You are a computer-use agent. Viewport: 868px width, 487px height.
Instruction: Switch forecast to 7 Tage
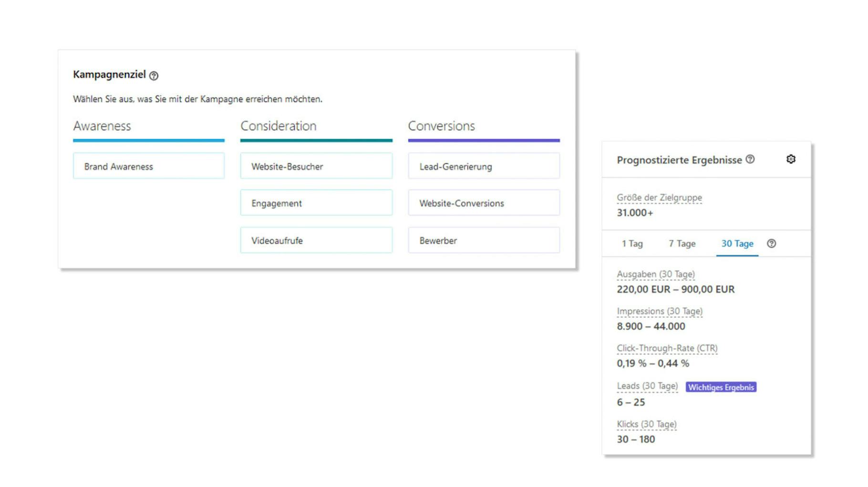click(x=682, y=243)
